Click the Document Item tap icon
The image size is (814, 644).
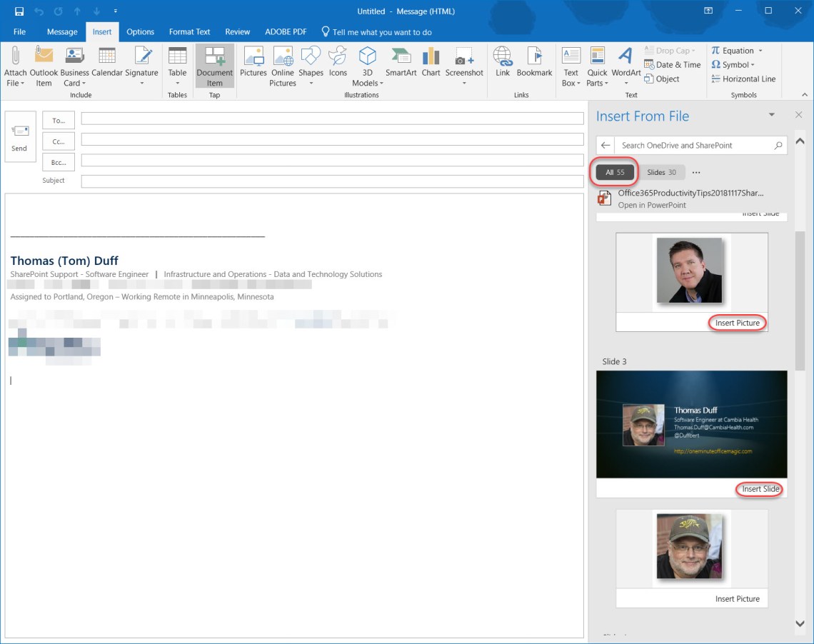click(x=214, y=57)
